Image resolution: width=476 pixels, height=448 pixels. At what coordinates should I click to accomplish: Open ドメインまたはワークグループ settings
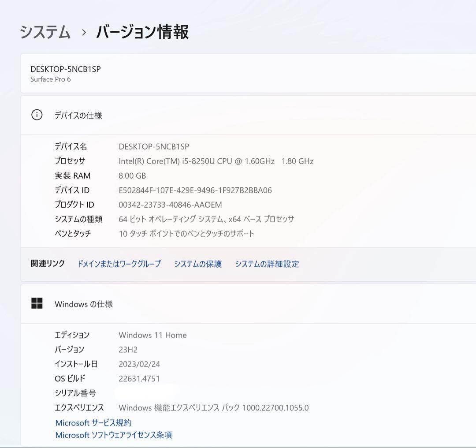(x=119, y=264)
